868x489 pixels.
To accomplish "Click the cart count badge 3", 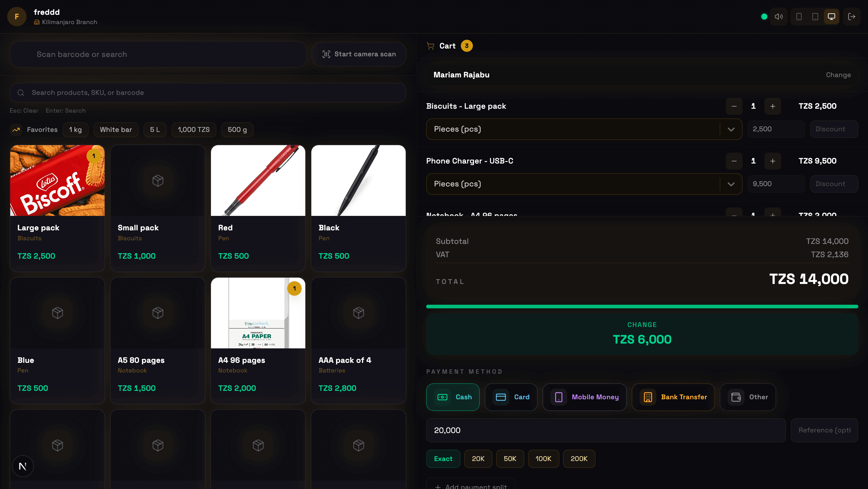I will coord(467,46).
